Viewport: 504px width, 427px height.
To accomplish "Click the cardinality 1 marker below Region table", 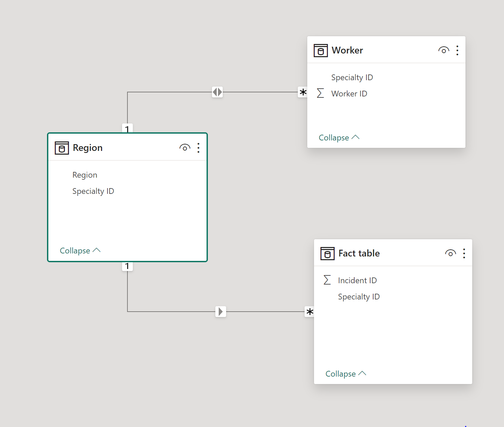I will 127,266.
